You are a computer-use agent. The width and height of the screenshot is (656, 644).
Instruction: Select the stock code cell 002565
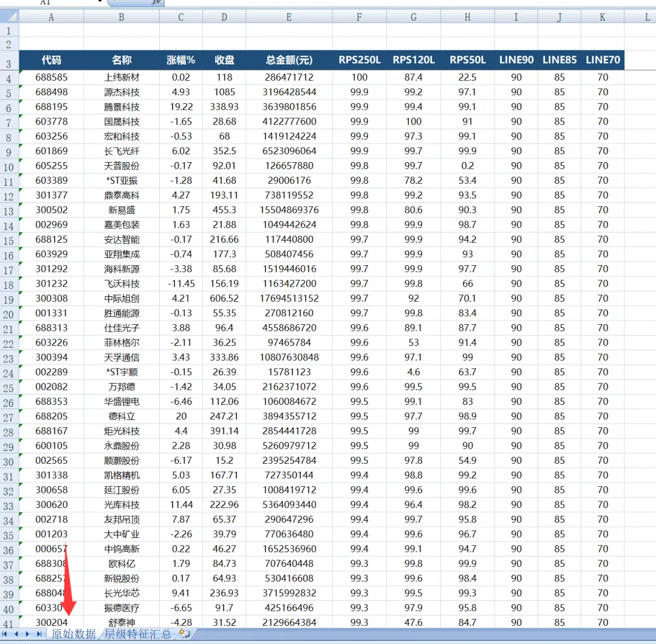pos(51,461)
